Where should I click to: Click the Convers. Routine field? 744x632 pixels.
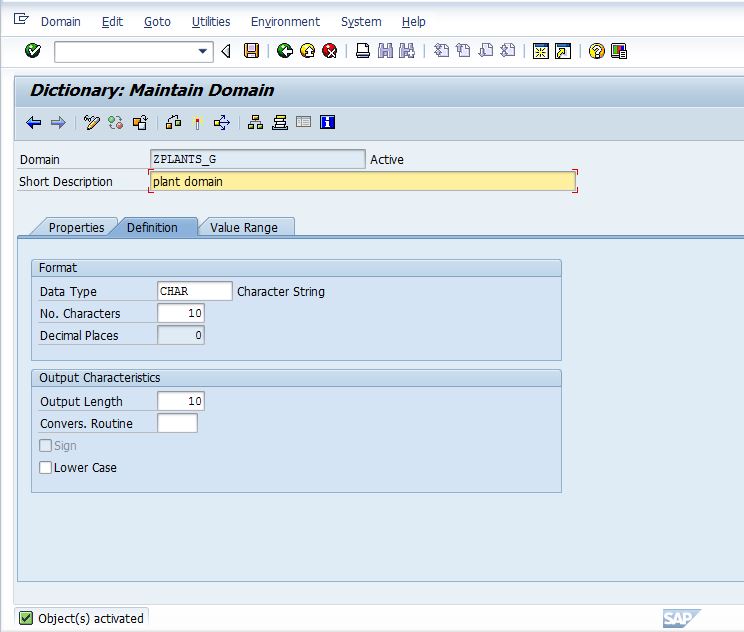click(x=177, y=423)
